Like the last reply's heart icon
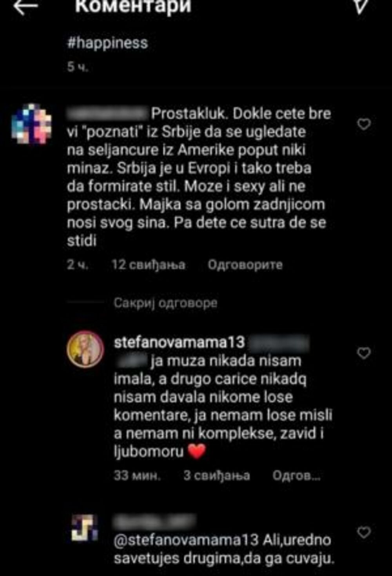The height and width of the screenshot is (576, 392). point(364,532)
